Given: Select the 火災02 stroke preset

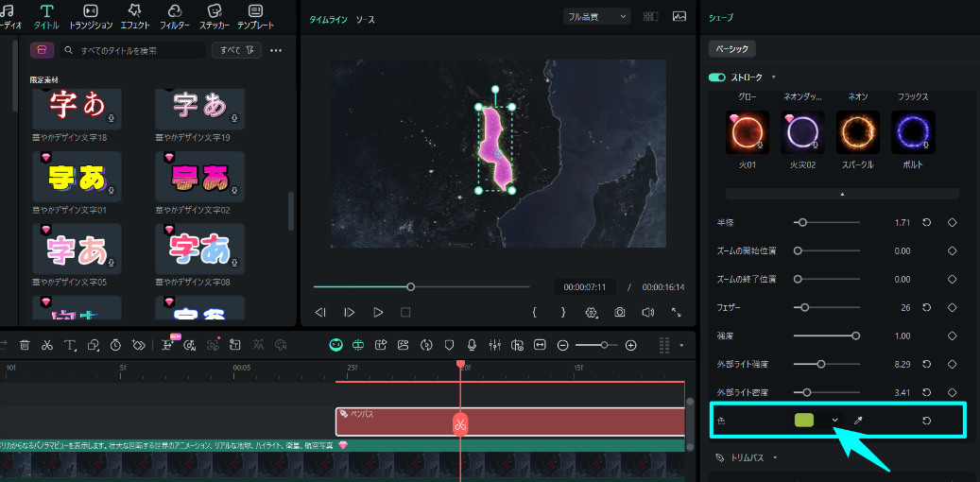Looking at the screenshot, I should coord(802,132).
